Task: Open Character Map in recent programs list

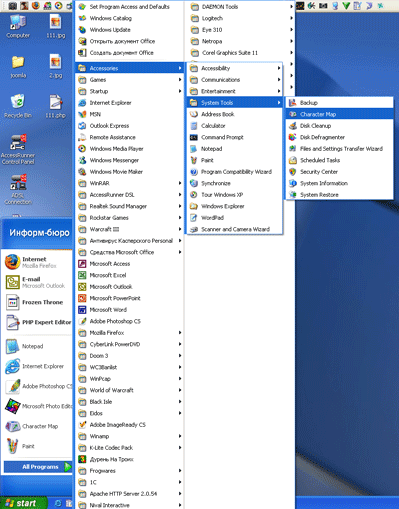Action: pyautogui.click(x=37, y=426)
